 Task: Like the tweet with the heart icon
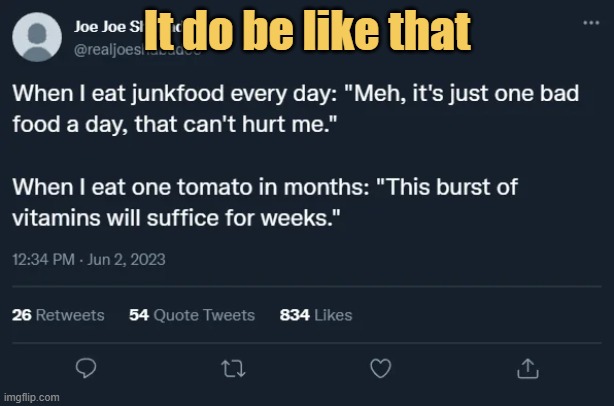381,368
